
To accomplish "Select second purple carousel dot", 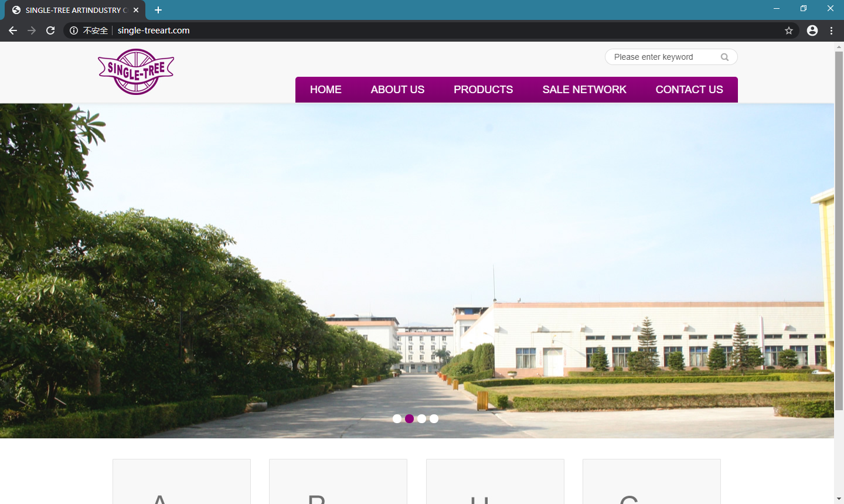I will [x=410, y=418].
